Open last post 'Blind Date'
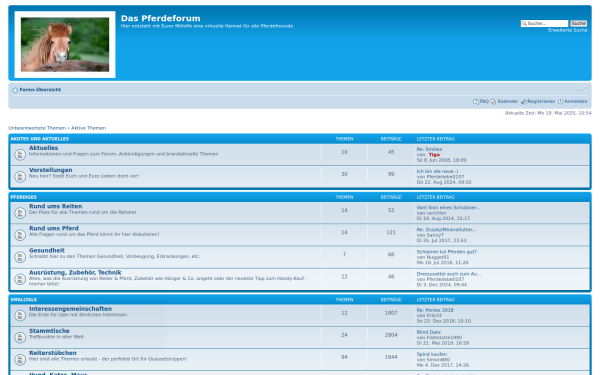This screenshot has height=375, width=600. pos(429,332)
